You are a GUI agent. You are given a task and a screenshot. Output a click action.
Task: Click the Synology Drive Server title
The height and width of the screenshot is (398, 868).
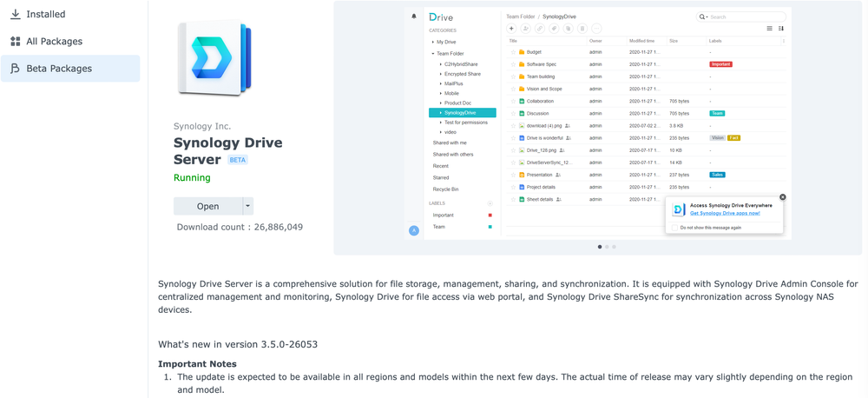coord(228,151)
